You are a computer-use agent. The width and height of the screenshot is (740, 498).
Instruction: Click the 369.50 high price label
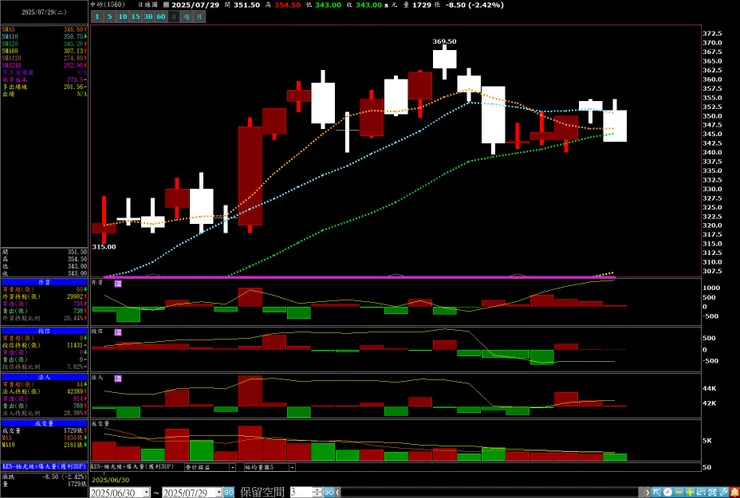[x=445, y=42]
